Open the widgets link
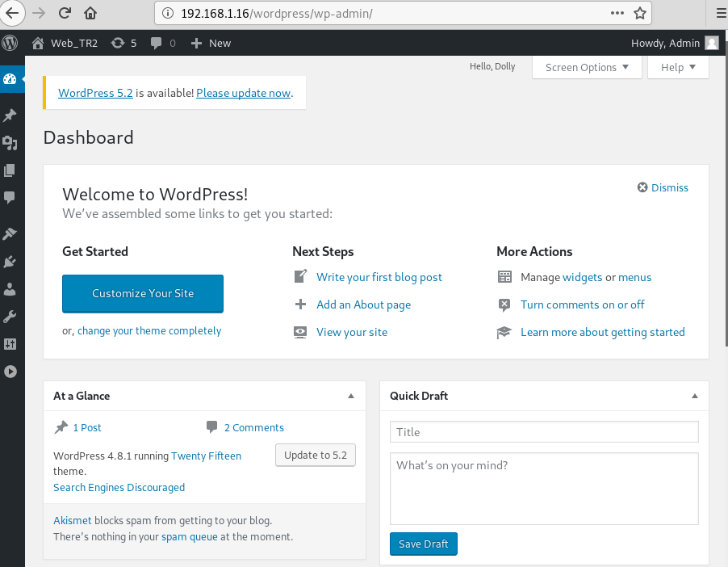 (582, 278)
